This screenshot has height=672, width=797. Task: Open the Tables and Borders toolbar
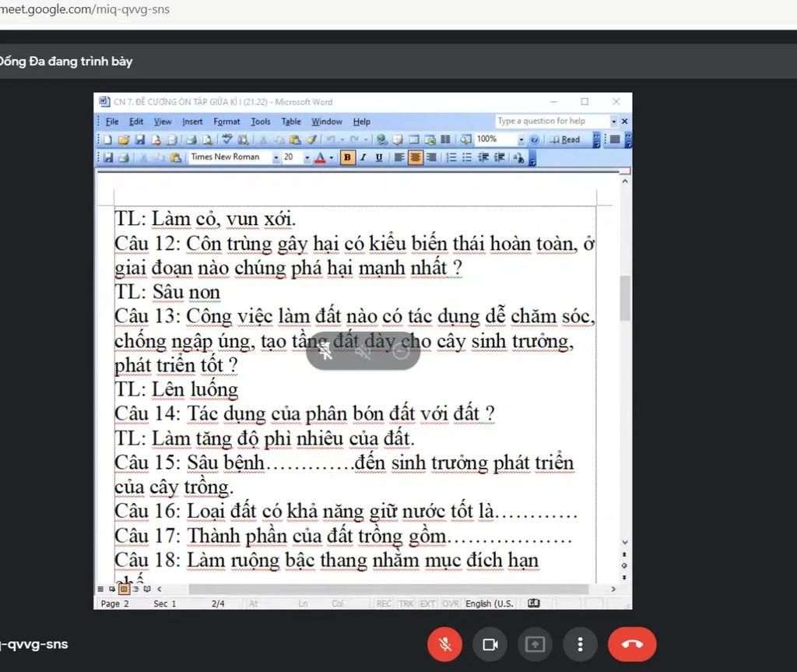(397, 140)
